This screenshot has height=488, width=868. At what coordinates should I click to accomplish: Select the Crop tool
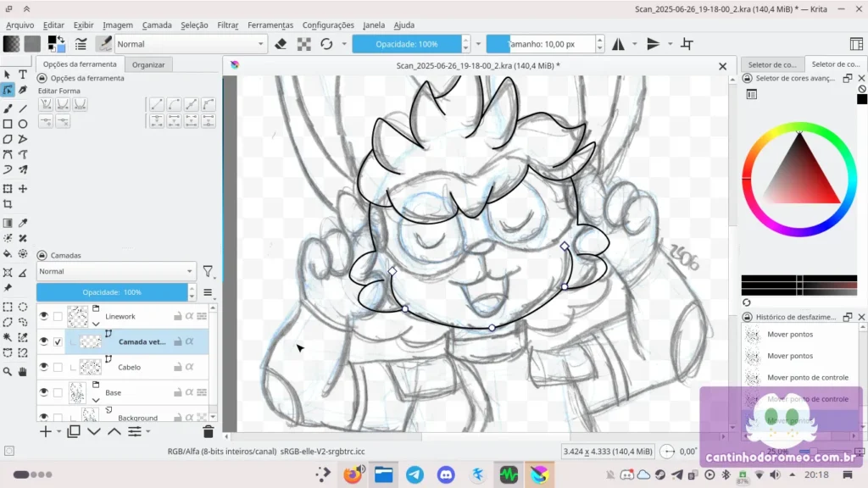pos(8,204)
